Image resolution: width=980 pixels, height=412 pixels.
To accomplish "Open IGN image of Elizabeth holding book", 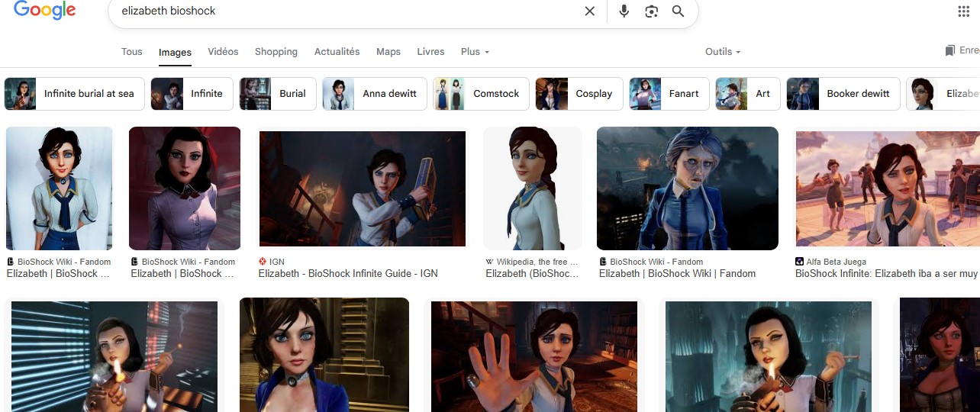I will coord(363,188).
